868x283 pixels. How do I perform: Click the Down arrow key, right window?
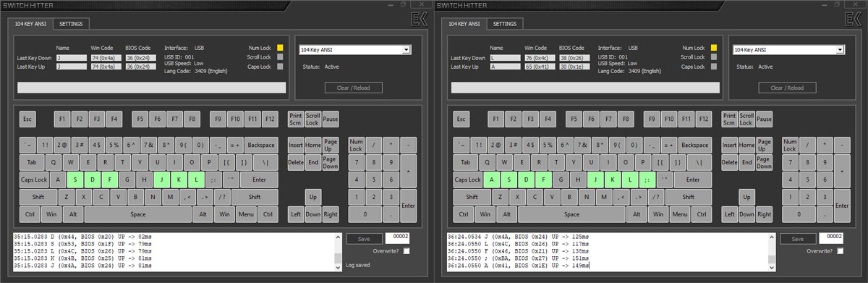(x=746, y=214)
